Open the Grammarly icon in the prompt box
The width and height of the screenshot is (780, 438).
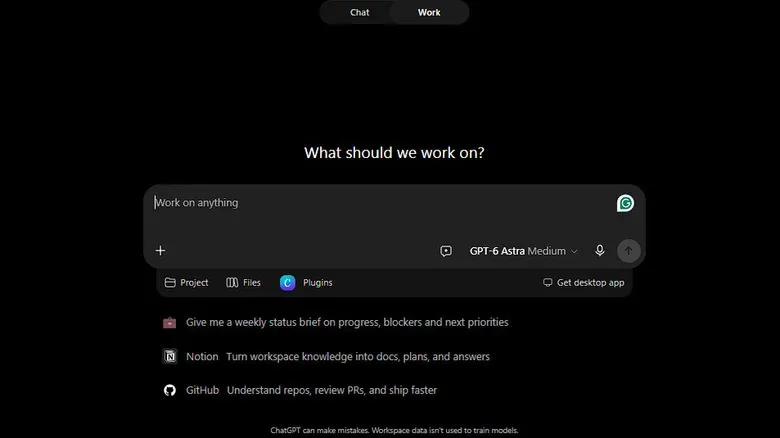point(625,203)
